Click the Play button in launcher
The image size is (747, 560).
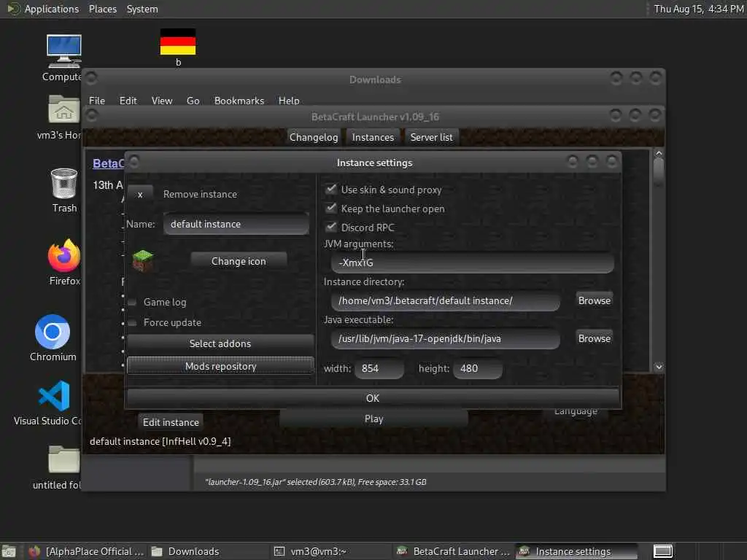coord(373,419)
